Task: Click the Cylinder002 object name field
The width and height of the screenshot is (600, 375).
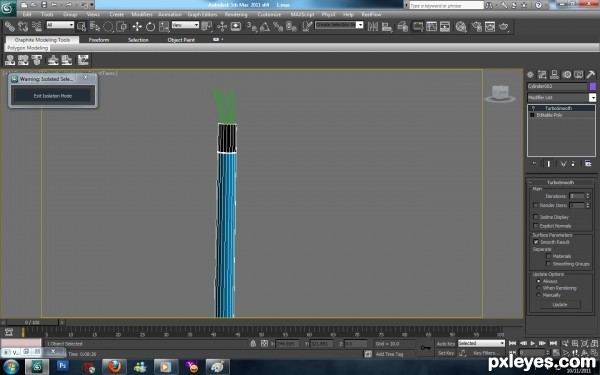Action: 557,86
